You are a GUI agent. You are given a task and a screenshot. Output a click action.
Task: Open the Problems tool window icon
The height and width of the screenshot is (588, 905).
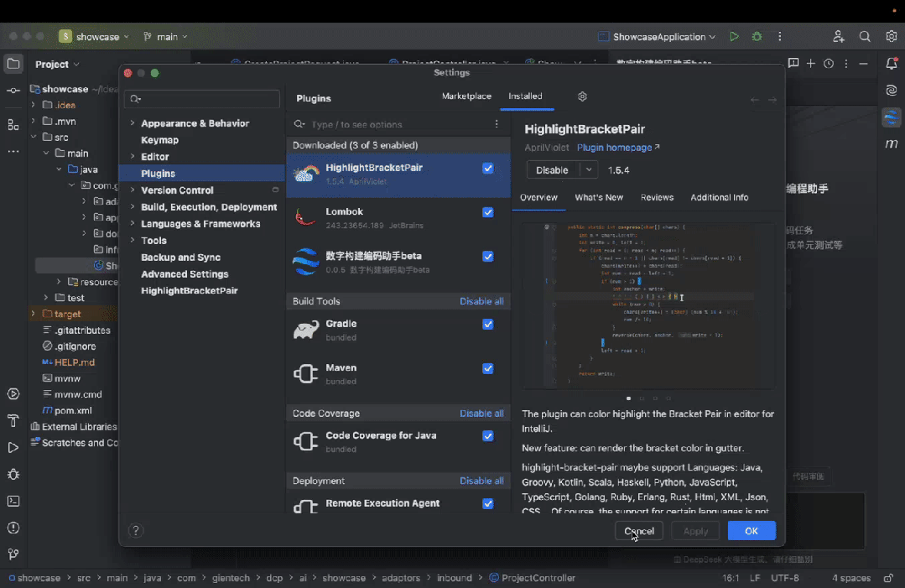13,528
